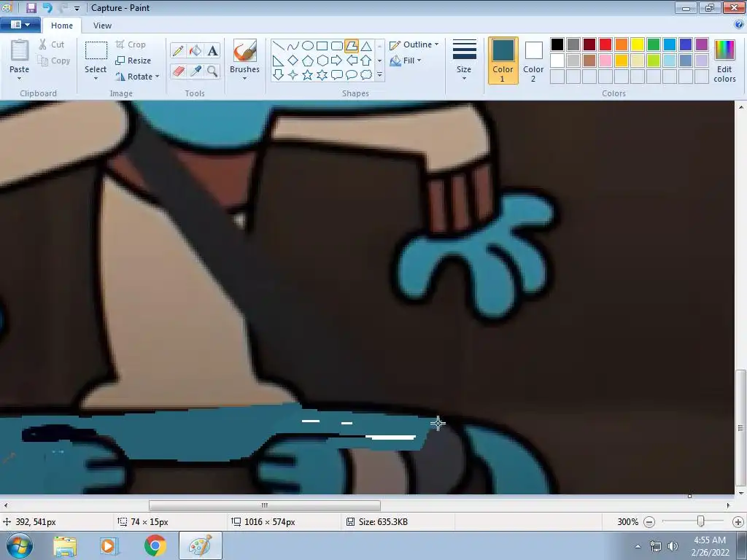Select the Color picker eyedropper tool
The image size is (747, 560).
(196, 71)
